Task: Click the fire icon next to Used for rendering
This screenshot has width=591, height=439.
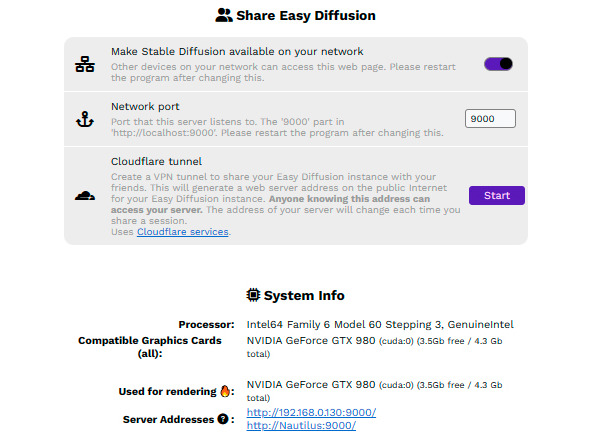Action: 225,391
